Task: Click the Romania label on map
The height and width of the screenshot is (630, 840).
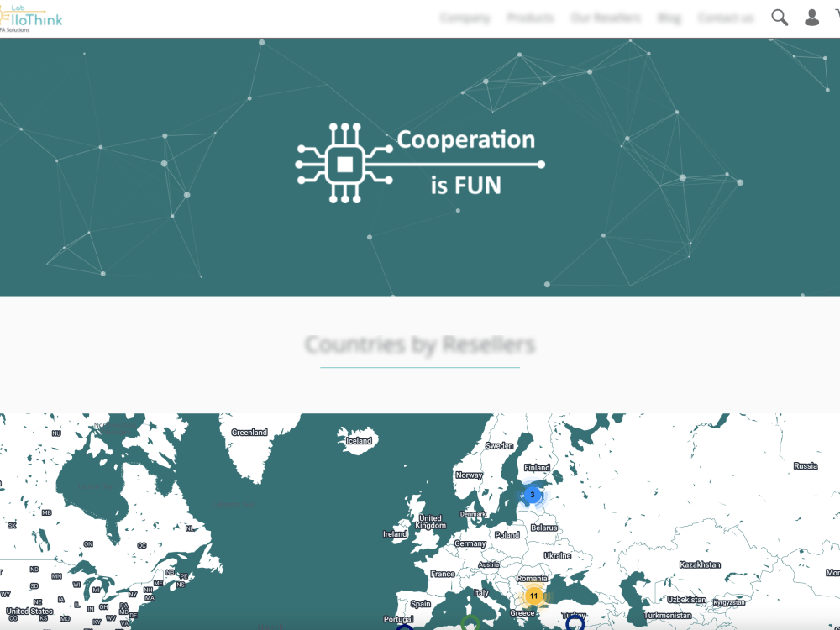Action: 532,579
